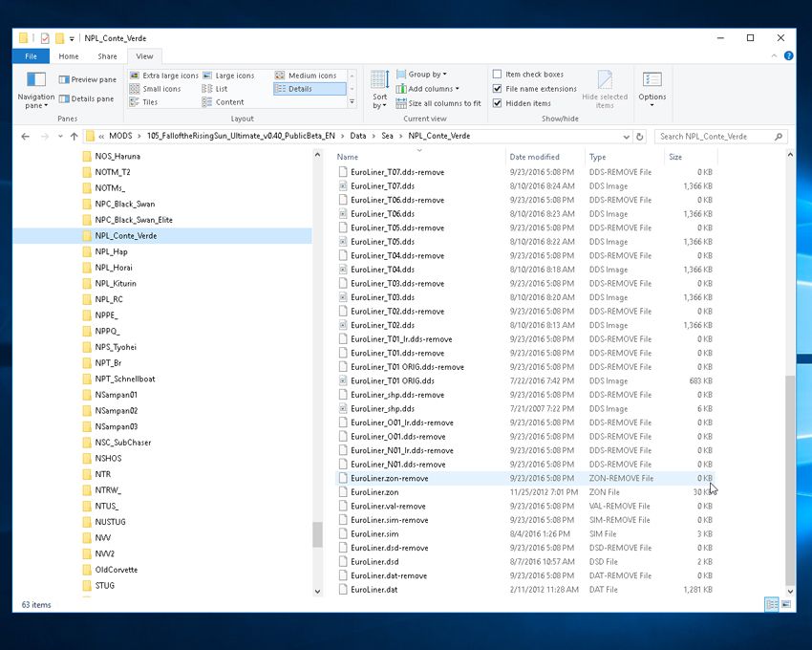Select the NSC_SubChaser folder in tree

122,443
